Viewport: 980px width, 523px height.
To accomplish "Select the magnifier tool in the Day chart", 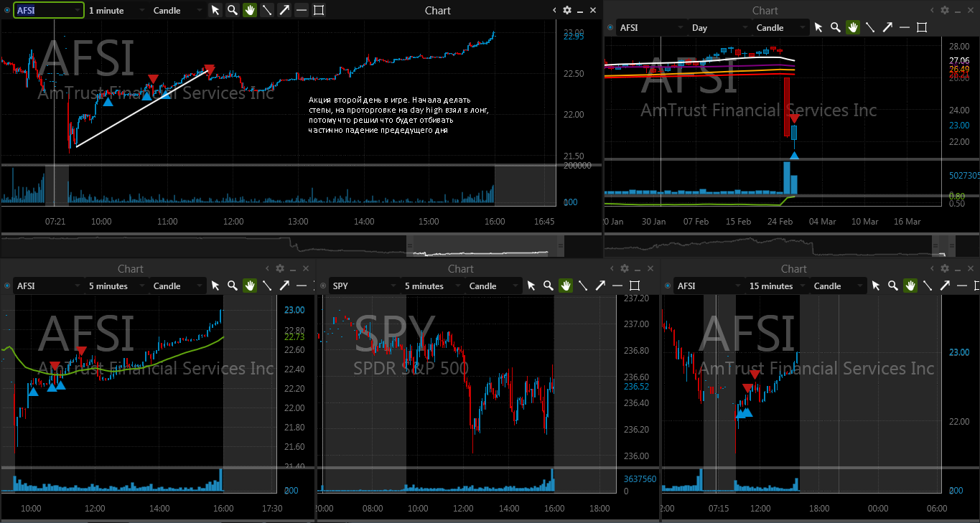I will tap(836, 27).
